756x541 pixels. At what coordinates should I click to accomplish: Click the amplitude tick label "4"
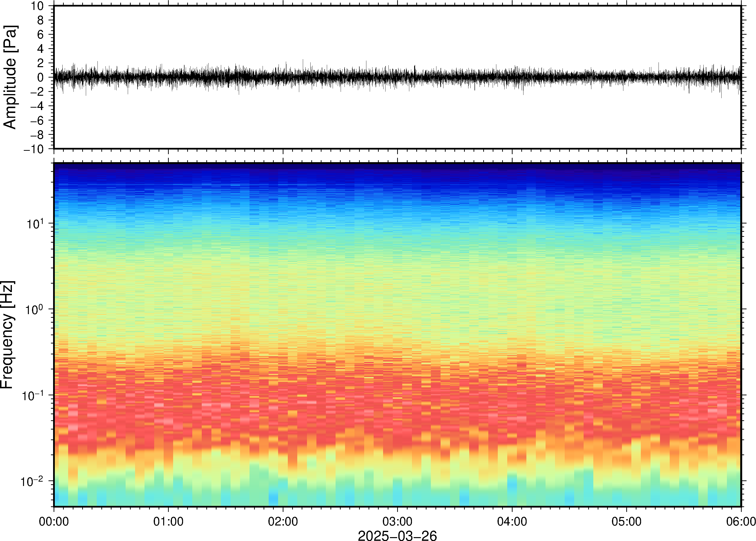click(41, 49)
